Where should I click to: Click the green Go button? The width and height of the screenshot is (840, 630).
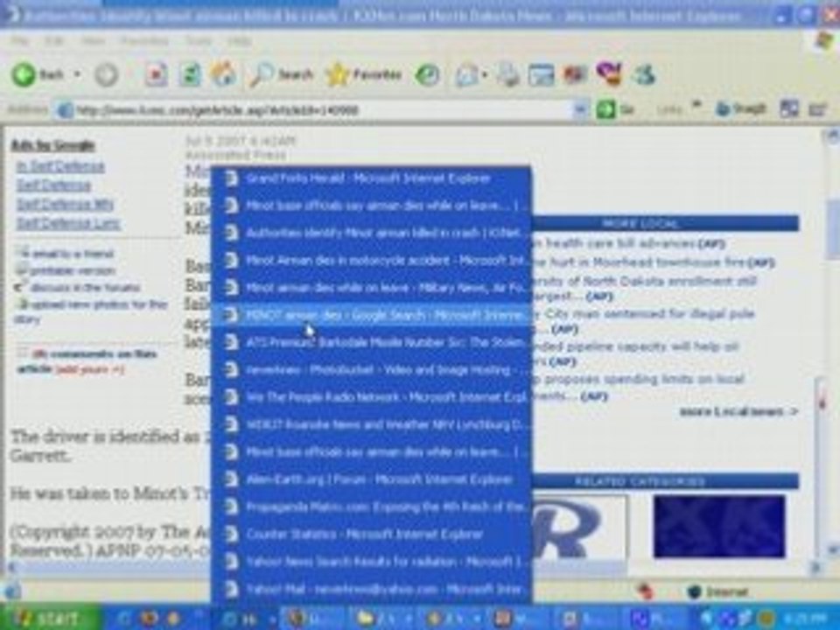click(x=616, y=110)
